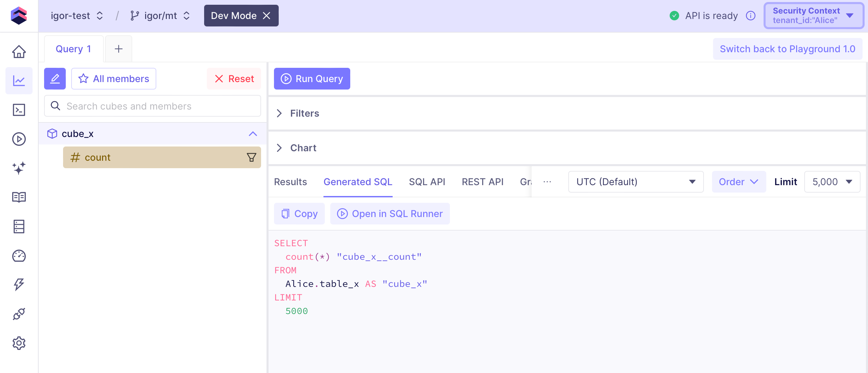Open the SQL Runner terminal icon
This screenshot has width=868, height=373.
pos(19,110)
